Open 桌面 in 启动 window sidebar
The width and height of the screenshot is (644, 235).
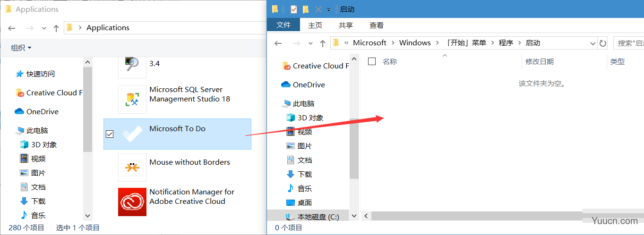point(299,203)
